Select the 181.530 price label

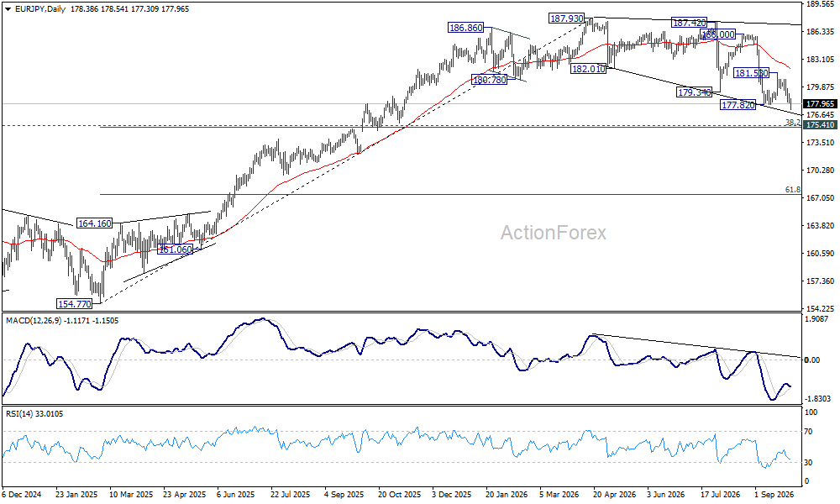751,73
